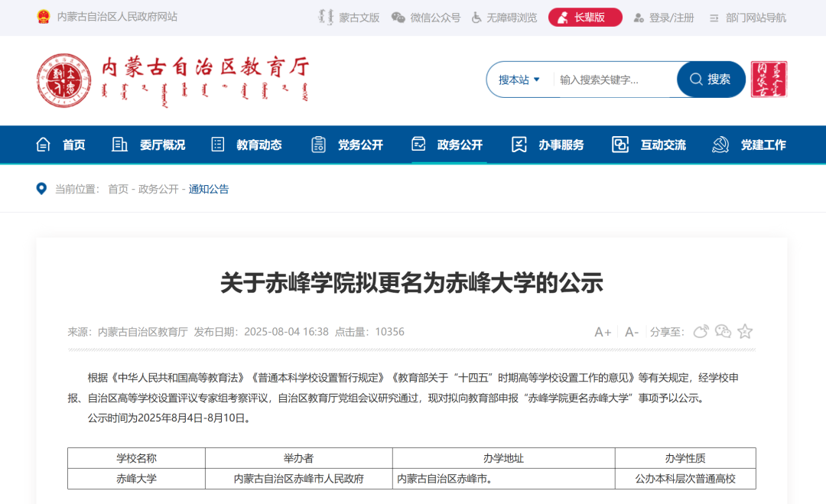Click the magnifier search icon
826x504 pixels.
tap(696, 79)
